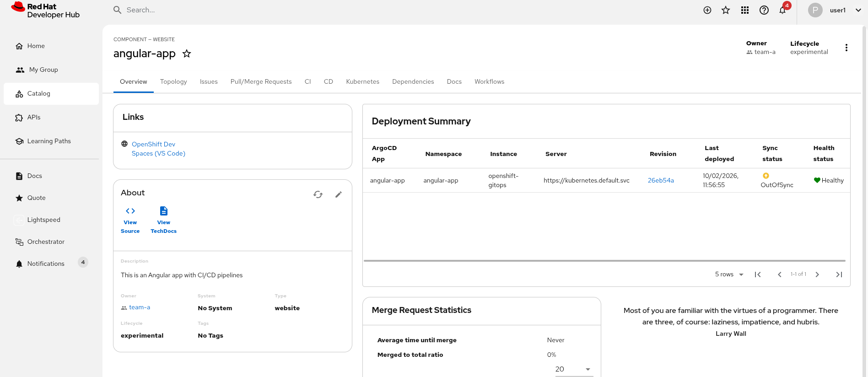Go to previous page of deployment table
Screen dimensions: 868x377
(780, 275)
